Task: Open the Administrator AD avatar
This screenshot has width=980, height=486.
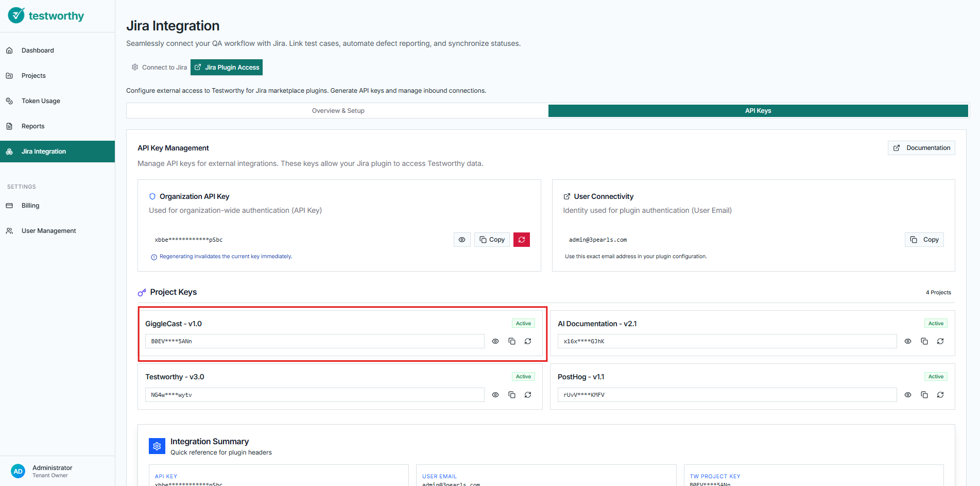Action: tap(18, 472)
